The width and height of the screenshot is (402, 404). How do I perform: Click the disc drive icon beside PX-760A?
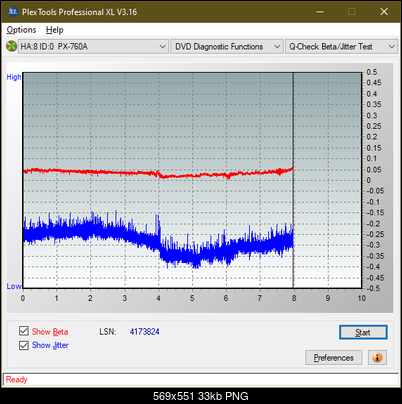tap(11, 46)
